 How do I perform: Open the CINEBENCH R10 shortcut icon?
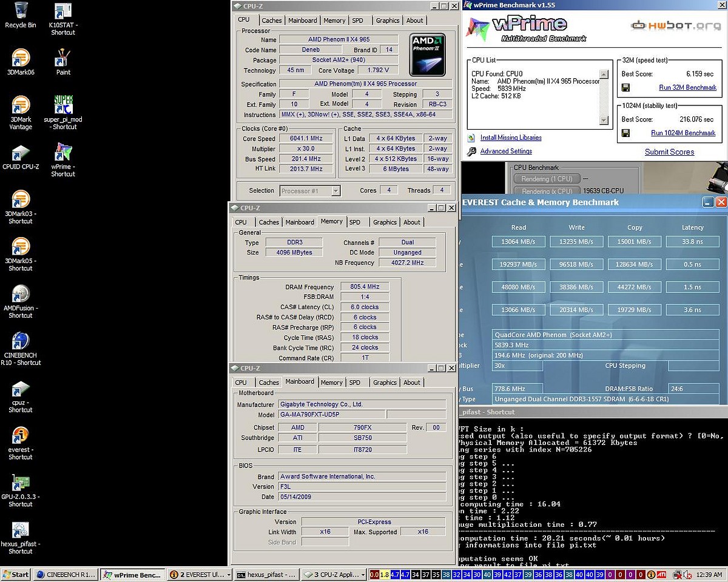pos(21,341)
